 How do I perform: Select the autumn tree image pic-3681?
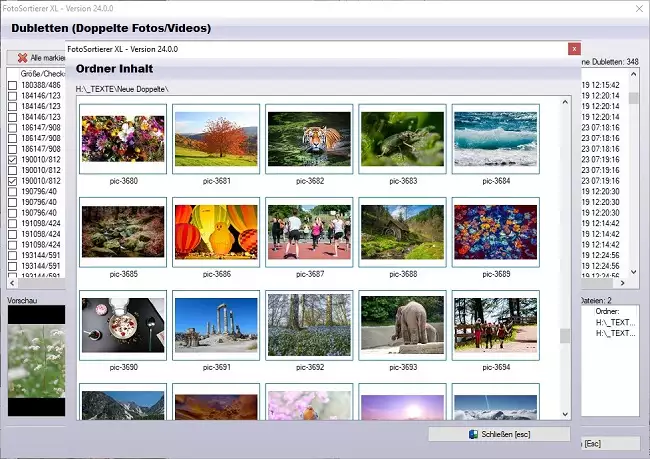point(216,139)
